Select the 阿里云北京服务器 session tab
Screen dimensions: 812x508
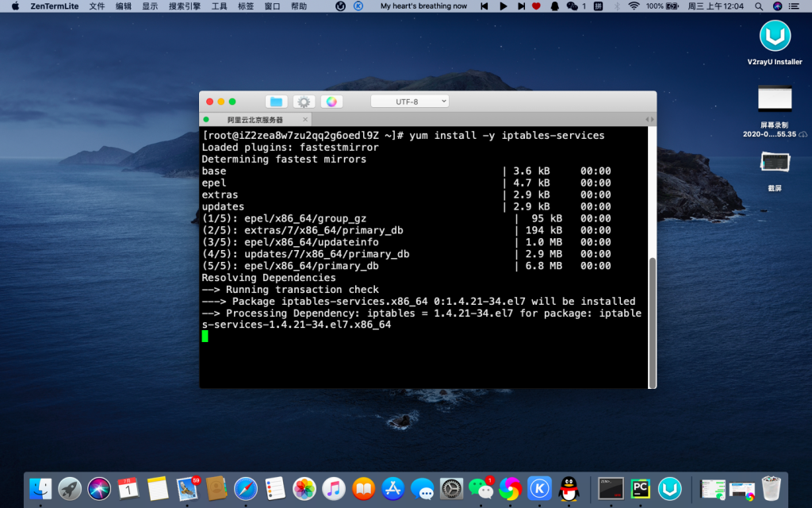click(x=255, y=120)
